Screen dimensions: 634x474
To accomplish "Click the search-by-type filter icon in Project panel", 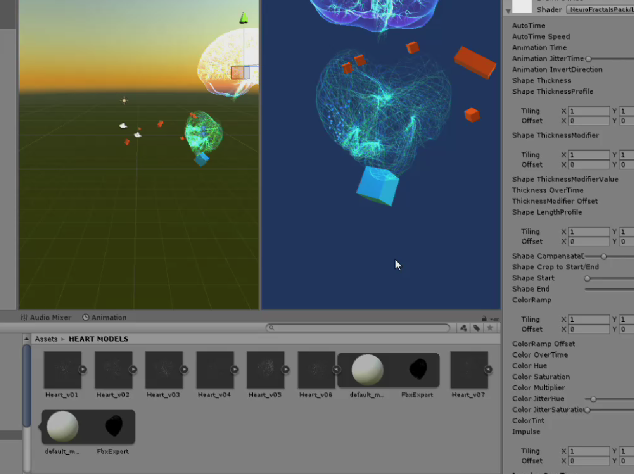I will 463,327.
